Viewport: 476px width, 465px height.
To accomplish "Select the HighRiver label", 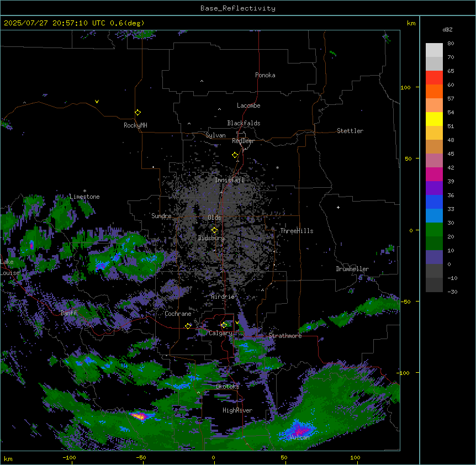I will [x=237, y=410].
